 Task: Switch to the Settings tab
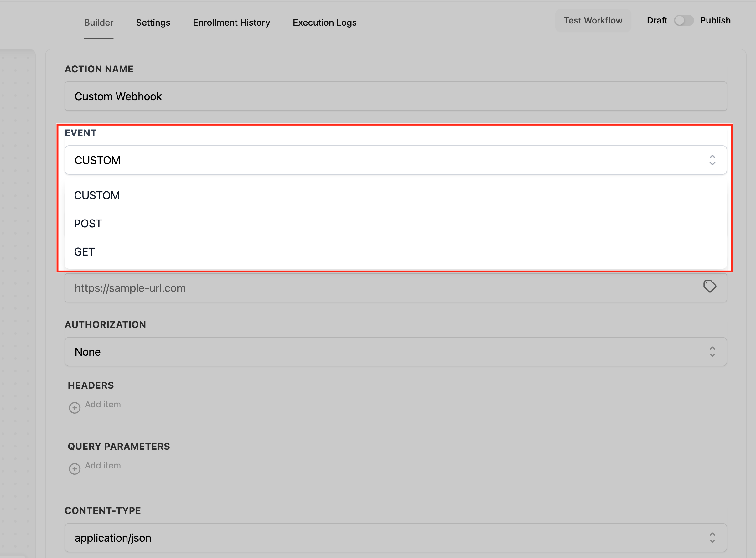coord(153,23)
